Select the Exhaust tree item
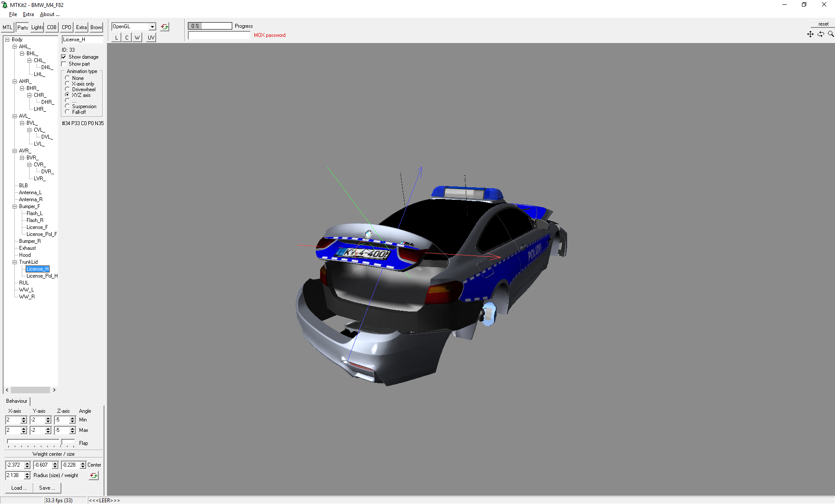This screenshot has height=504, width=835. [x=27, y=248]
